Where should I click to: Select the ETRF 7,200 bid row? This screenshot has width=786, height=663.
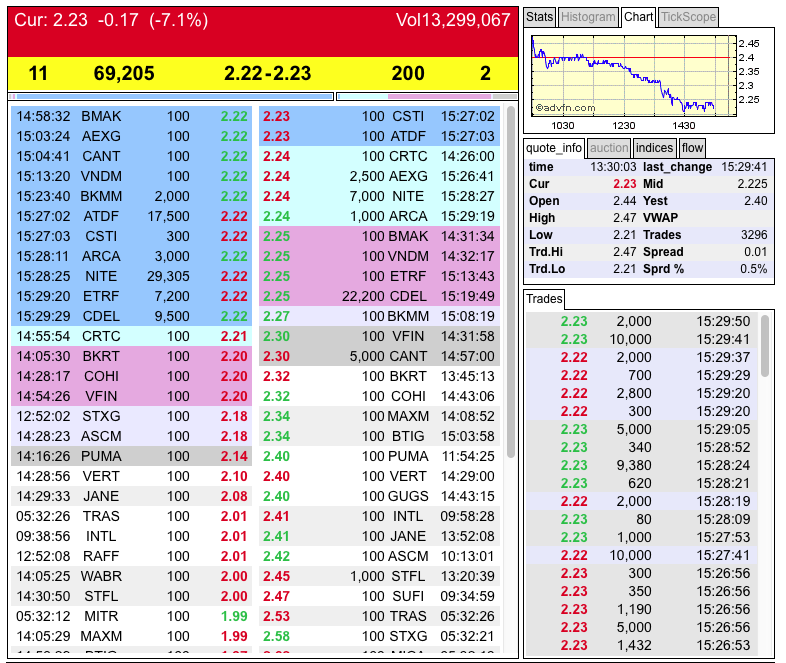tap(131, 296)
